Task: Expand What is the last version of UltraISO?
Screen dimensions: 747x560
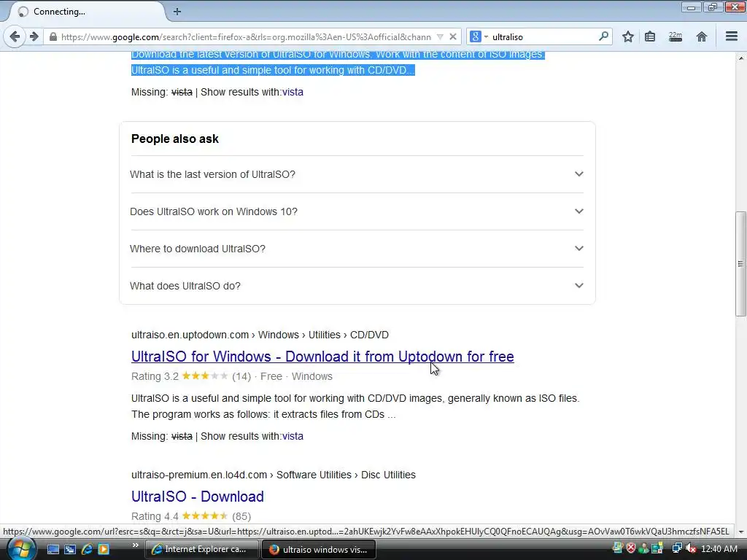Action: pos(357,174)
